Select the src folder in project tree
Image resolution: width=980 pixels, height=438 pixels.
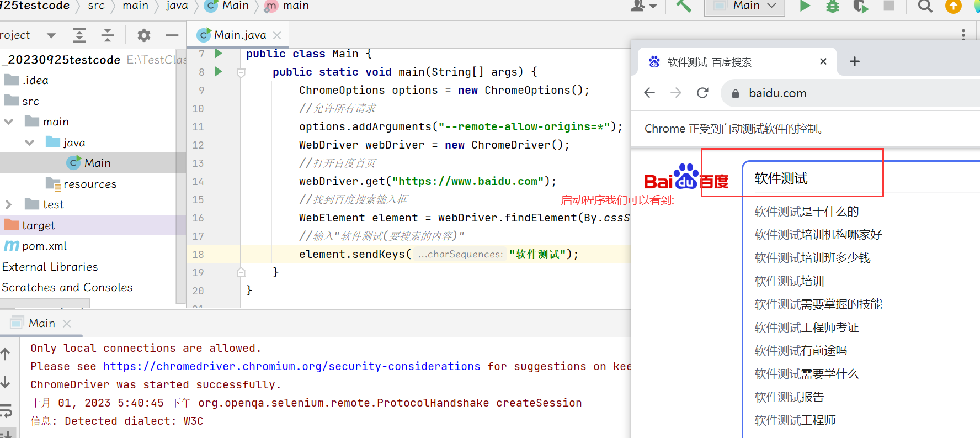(22, 101)
